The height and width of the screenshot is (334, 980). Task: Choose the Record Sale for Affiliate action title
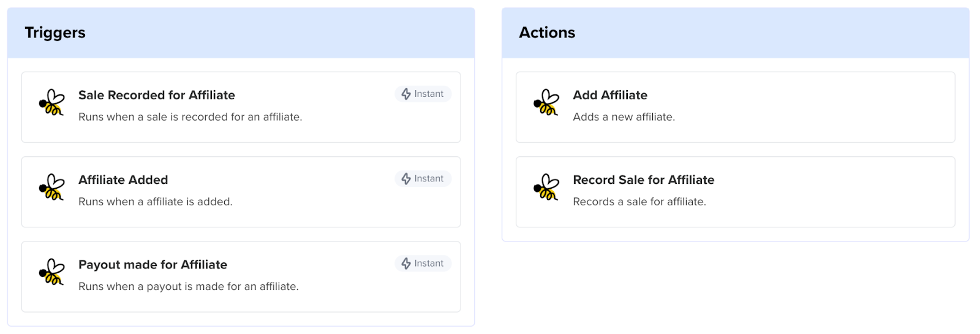pyautogui.click(x=643, y=180)
